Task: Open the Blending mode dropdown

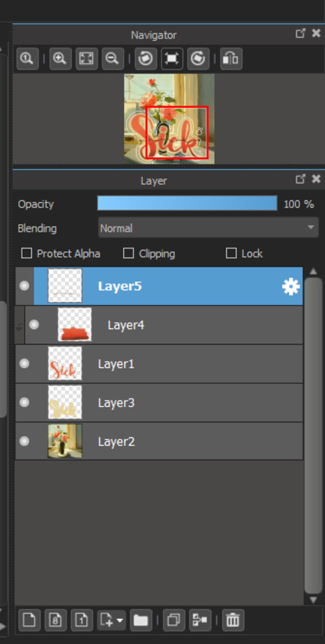Action: [x=208, y=227]
